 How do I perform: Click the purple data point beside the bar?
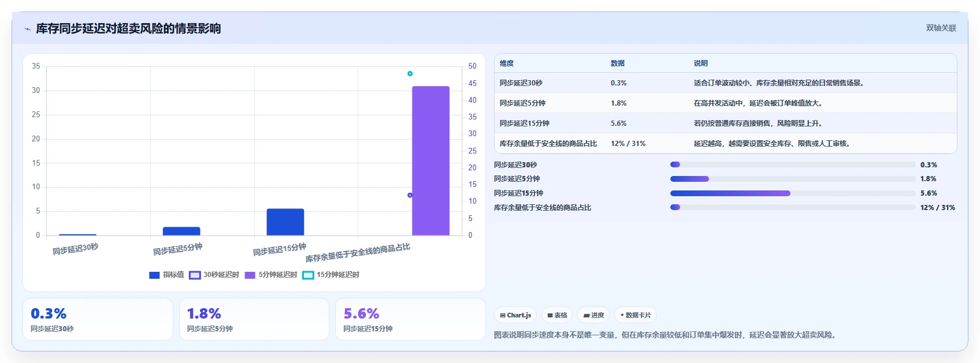[410, 195]
